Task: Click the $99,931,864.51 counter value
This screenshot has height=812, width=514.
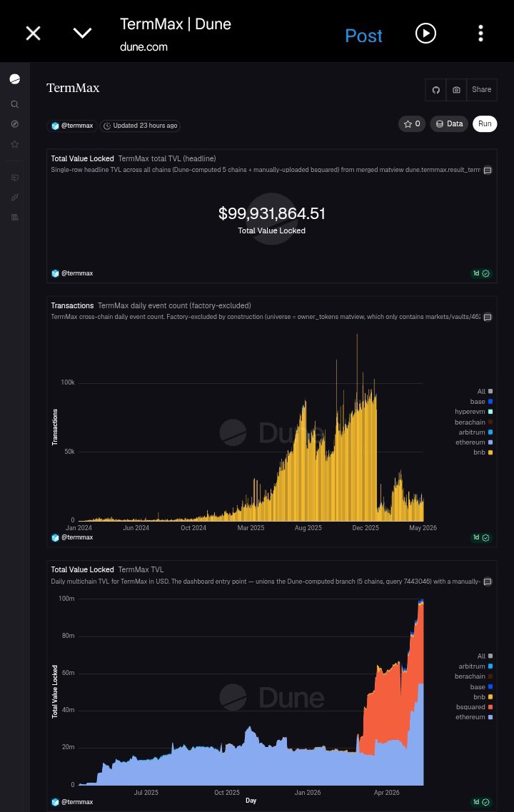Action: [x=272, y=213]
